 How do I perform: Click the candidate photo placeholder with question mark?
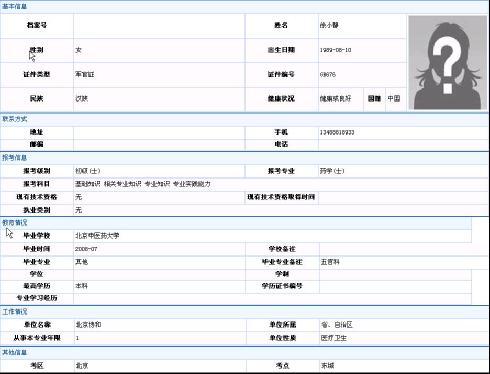(x=447, y=62)
